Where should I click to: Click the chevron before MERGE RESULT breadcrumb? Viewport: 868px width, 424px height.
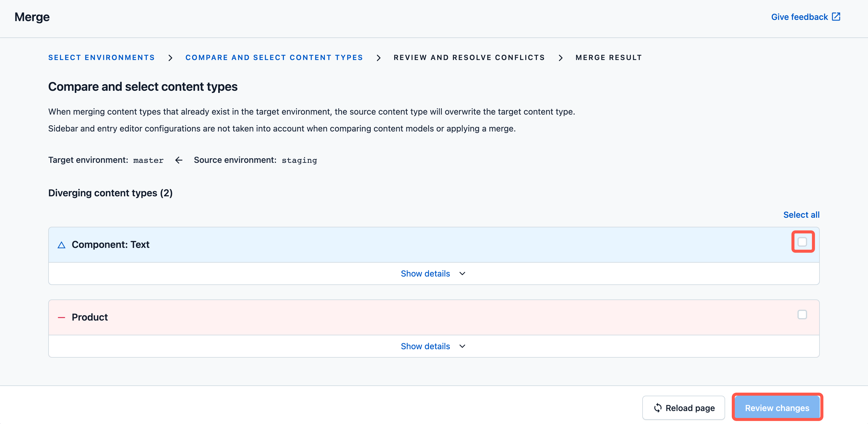point(561,58)
